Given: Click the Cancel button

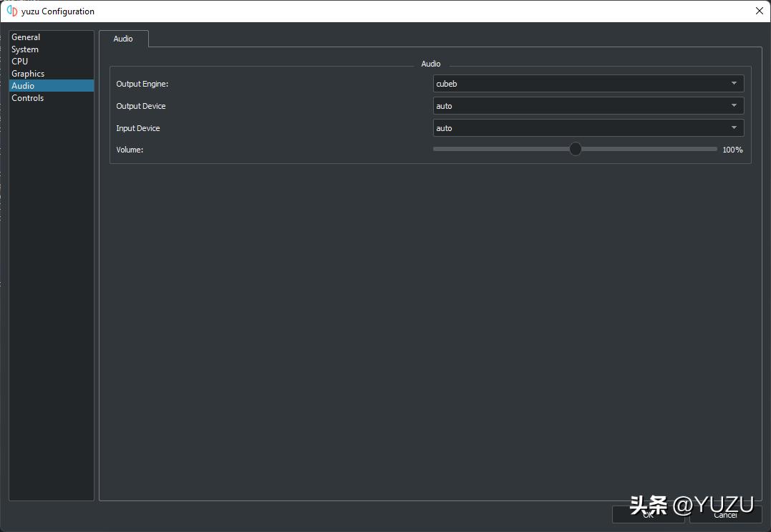Looking at the screenshot, I should pyautogui.click(x=725, y=515).
